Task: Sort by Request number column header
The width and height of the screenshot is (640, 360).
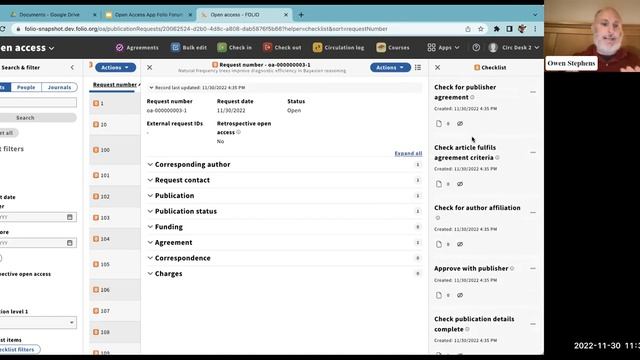Action: pyautogui.click(x=115, y=85)
